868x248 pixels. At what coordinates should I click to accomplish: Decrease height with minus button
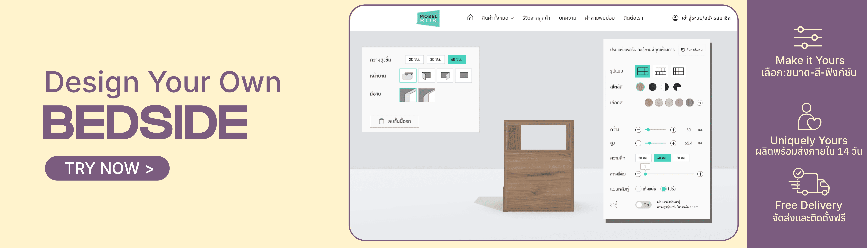[638, 143]
